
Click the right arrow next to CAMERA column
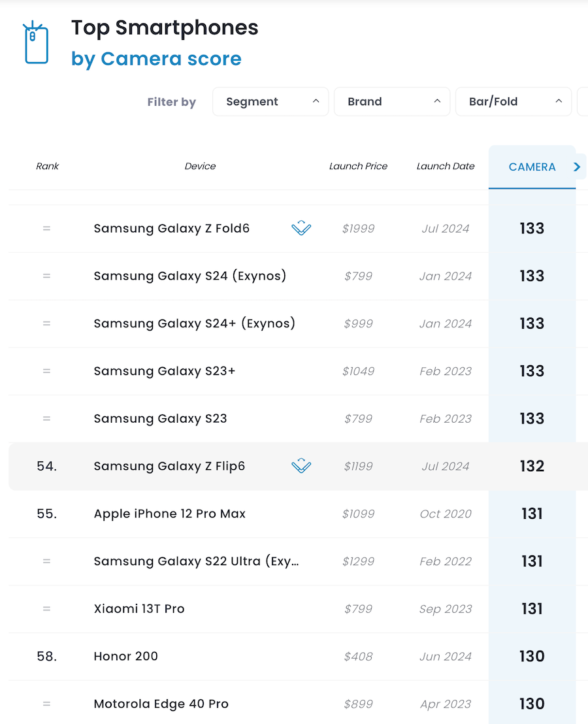pos(577,167)
